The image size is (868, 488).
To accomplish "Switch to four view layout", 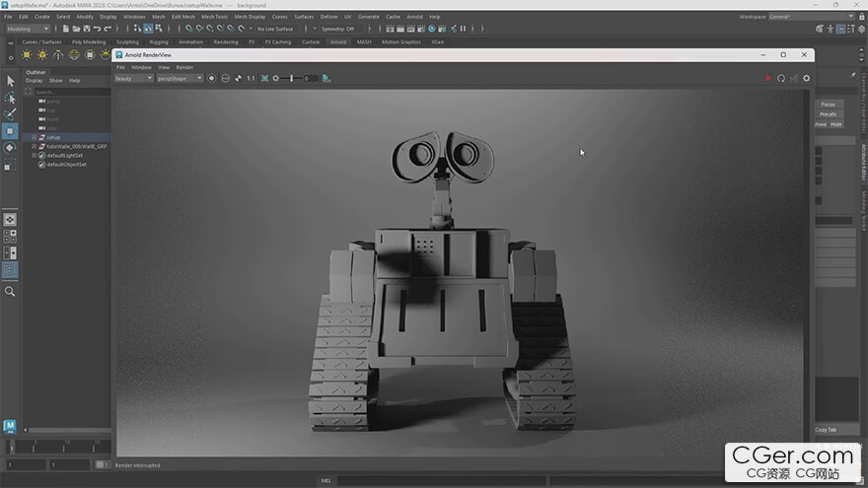I will (x=10, y=237).
